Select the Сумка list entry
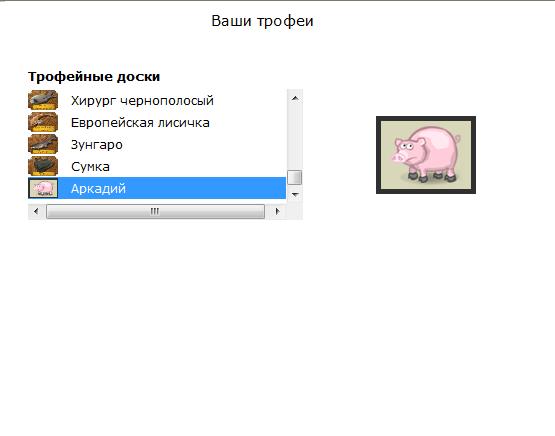The image size is (555, 436). coord(157,166)
